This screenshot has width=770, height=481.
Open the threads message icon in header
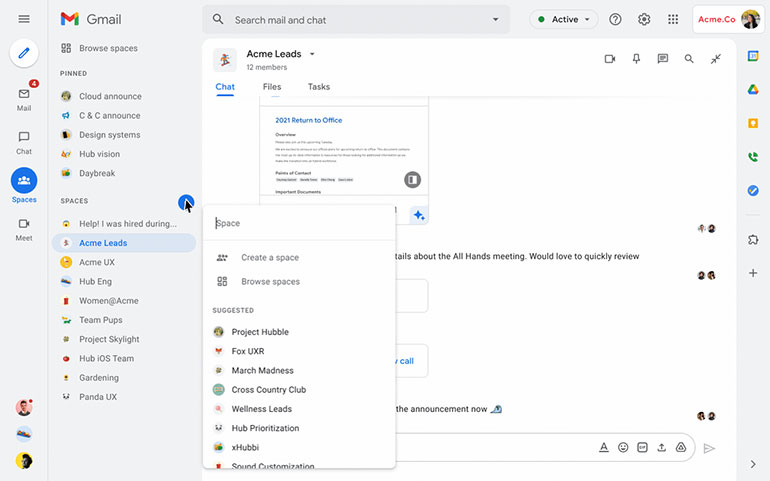[662, 59]
